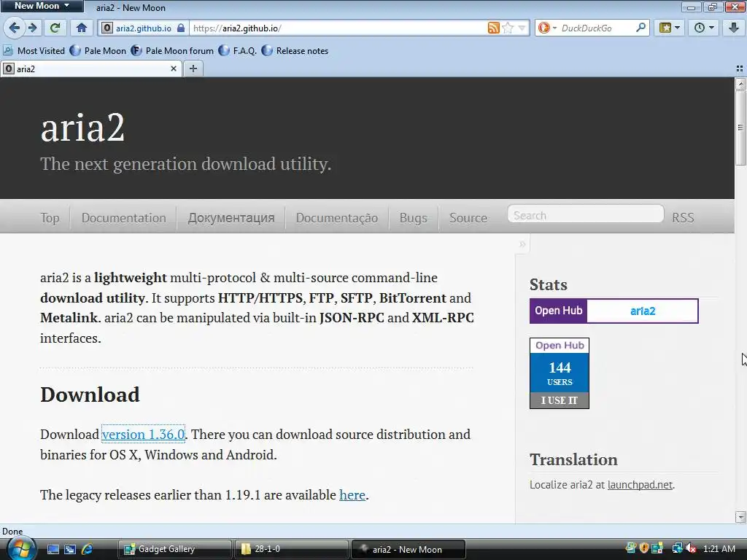Reload the current page

click(x=55, y=28)
